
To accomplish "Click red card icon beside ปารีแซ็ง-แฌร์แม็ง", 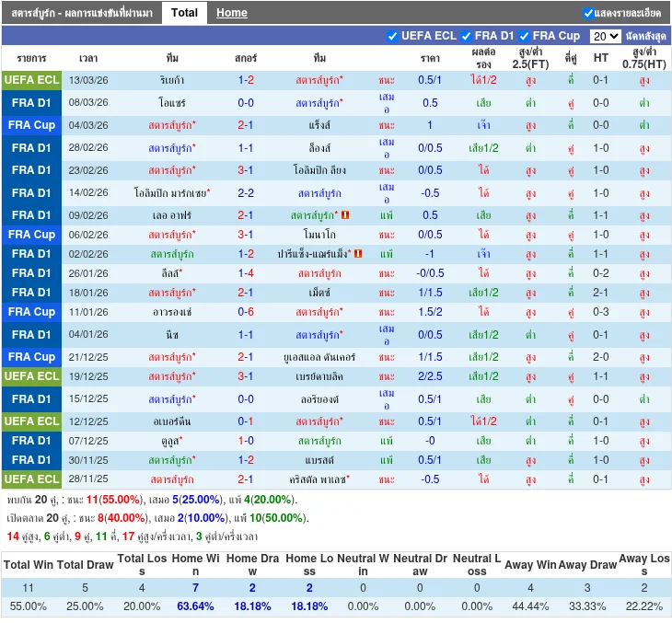I will point(358,253).
